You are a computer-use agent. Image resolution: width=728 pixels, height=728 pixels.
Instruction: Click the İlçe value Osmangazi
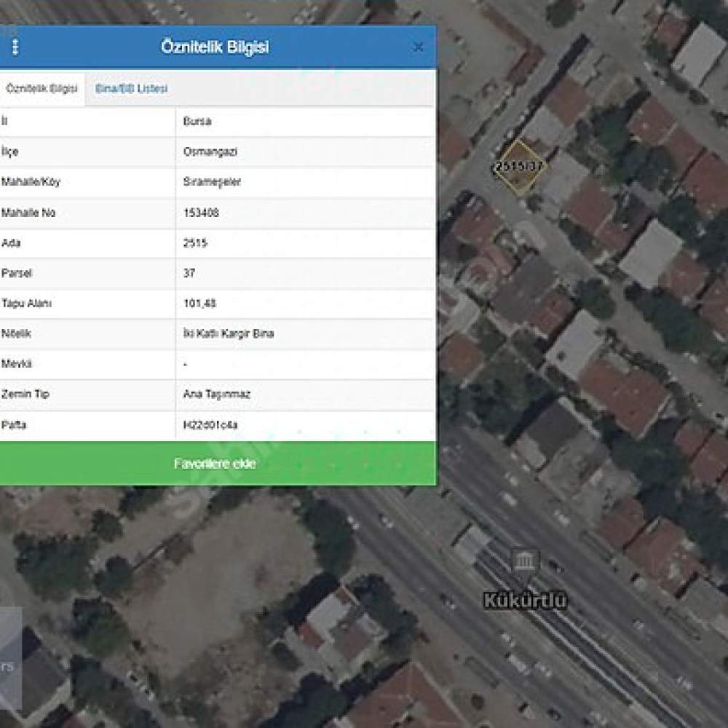(x=210, y=152)
